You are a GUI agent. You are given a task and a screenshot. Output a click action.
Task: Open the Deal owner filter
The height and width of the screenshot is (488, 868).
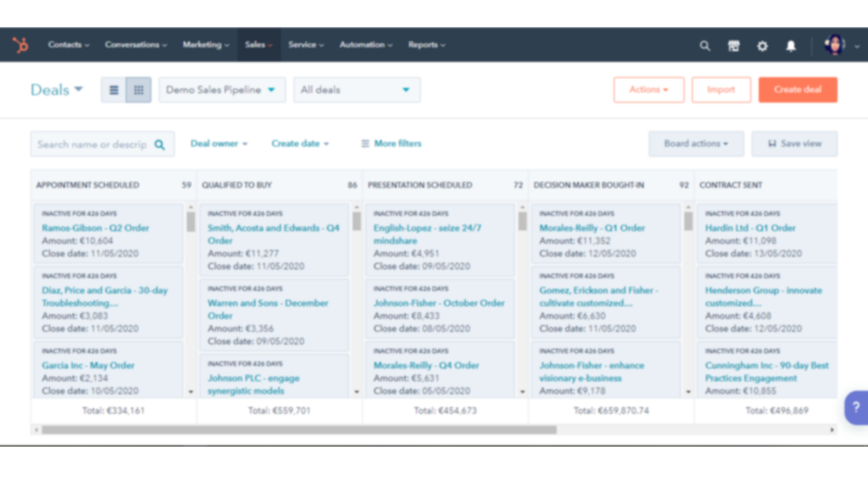[x=219, y=144]
